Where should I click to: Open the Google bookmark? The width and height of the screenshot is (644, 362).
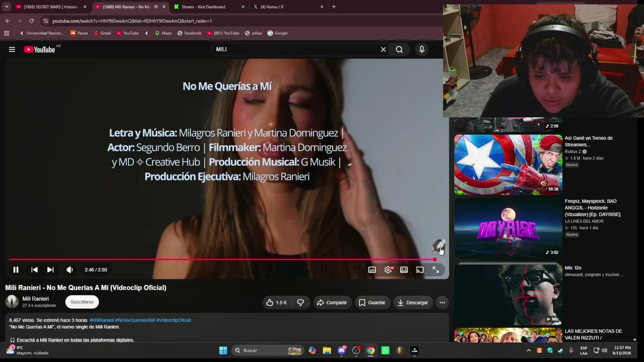(278, 33)
